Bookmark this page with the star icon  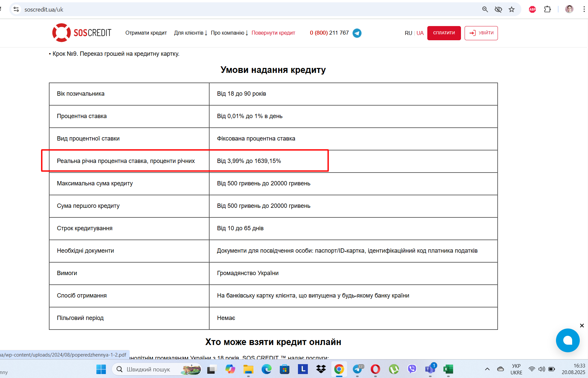pyautogui.click(x=511, y=9)
